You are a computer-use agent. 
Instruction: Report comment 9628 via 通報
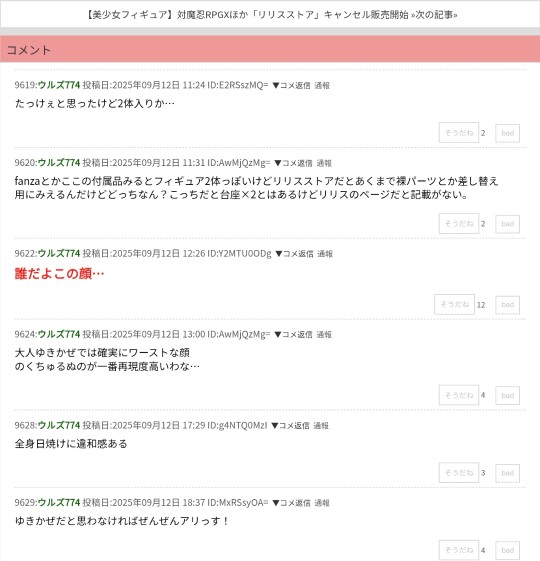tap(321, 425)
